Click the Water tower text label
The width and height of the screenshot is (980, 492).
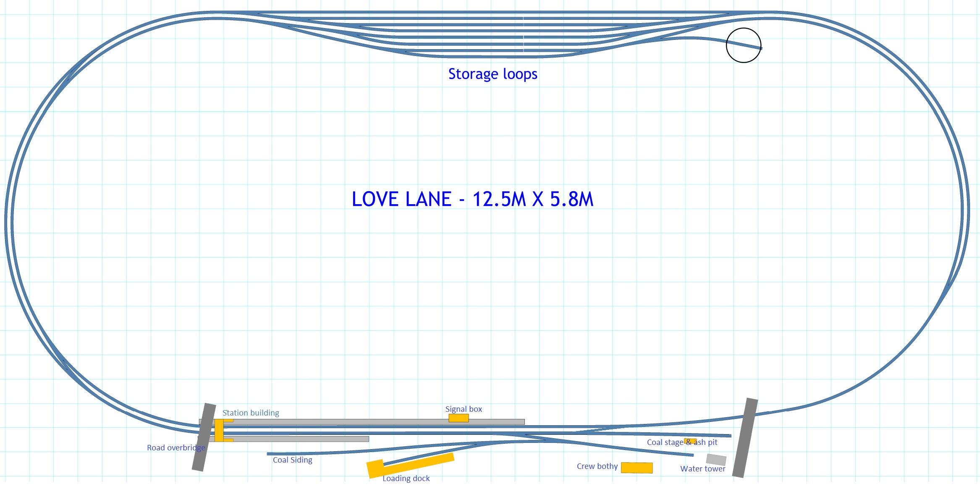pos(702,469)
